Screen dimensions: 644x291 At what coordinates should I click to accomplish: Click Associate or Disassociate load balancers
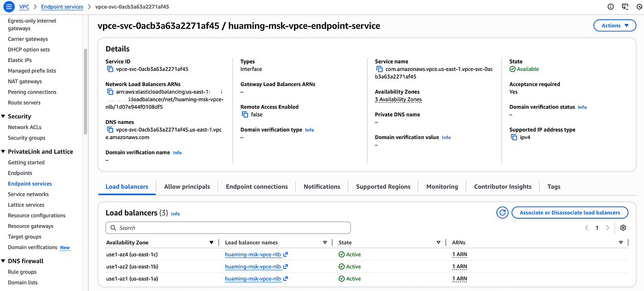[x=570, y=212]
